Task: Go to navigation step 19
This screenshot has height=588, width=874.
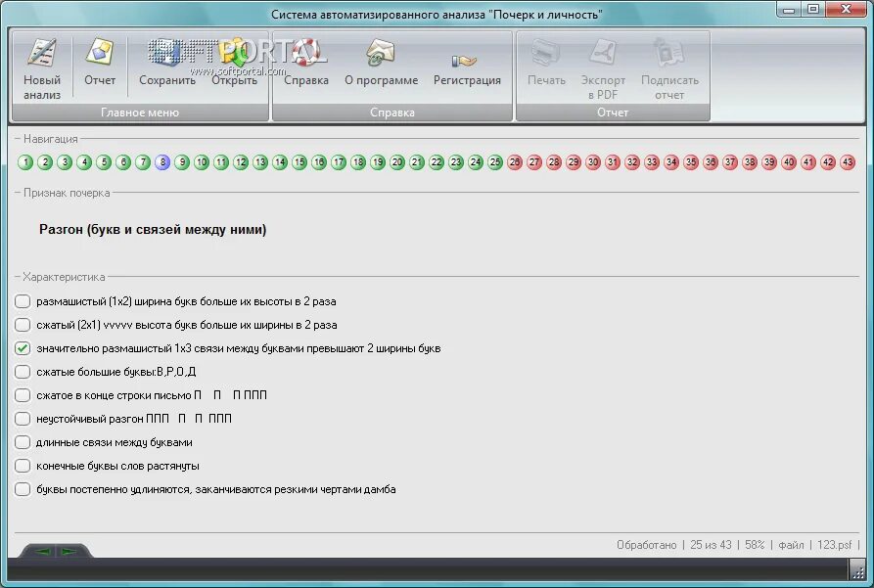Action: coord(378,162)
